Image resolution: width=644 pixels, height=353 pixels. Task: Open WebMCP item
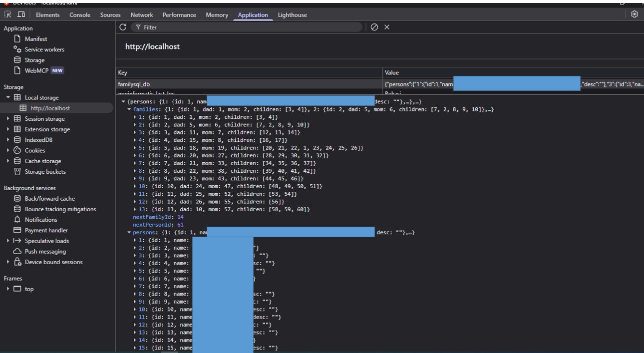(x=36, y=70)
